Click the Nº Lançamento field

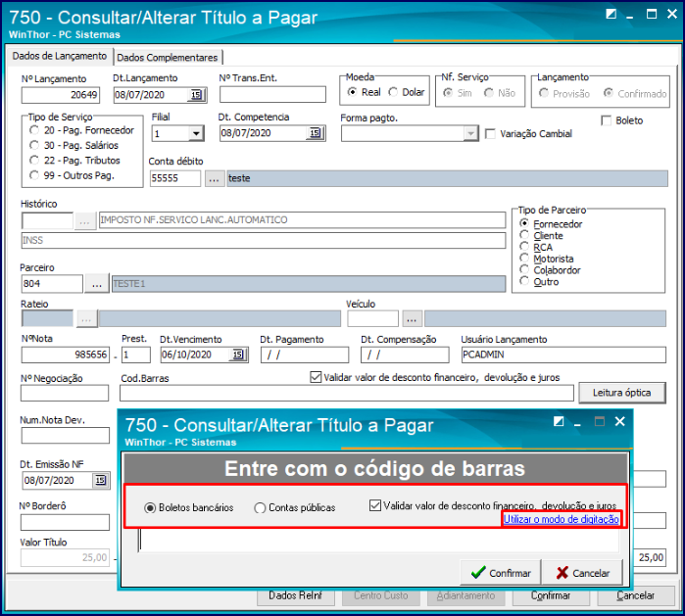[x=61, y=95]
